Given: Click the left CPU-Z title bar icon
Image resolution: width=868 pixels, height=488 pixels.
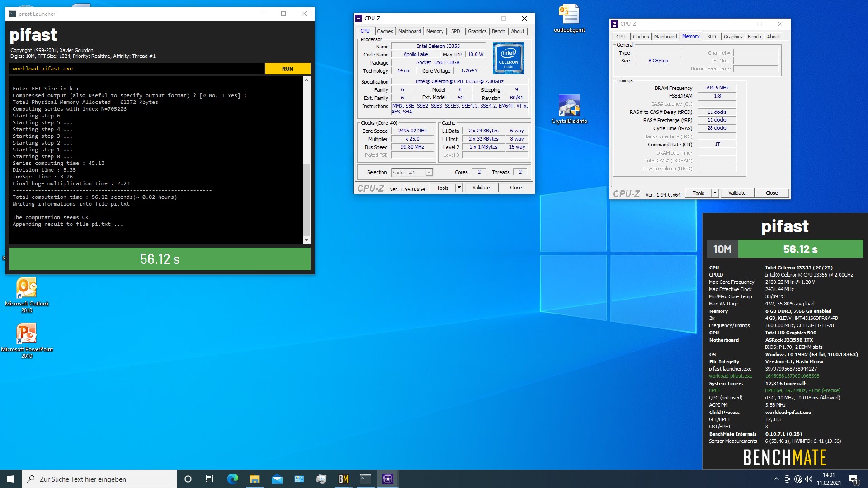Looking at the screenshot, I should pyautogui.click(x=359, y=19).
